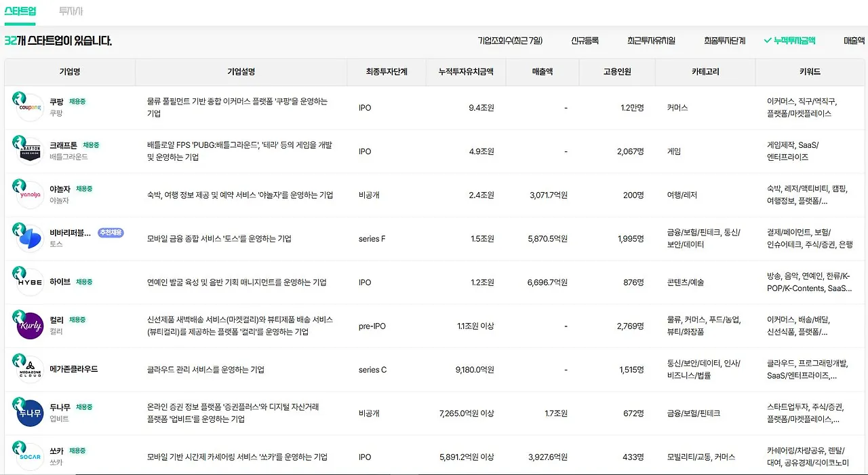The width and height of the screenshot is (868, 475).
Task: Open the Megazone Cloud logo
Action: point(30,370)
